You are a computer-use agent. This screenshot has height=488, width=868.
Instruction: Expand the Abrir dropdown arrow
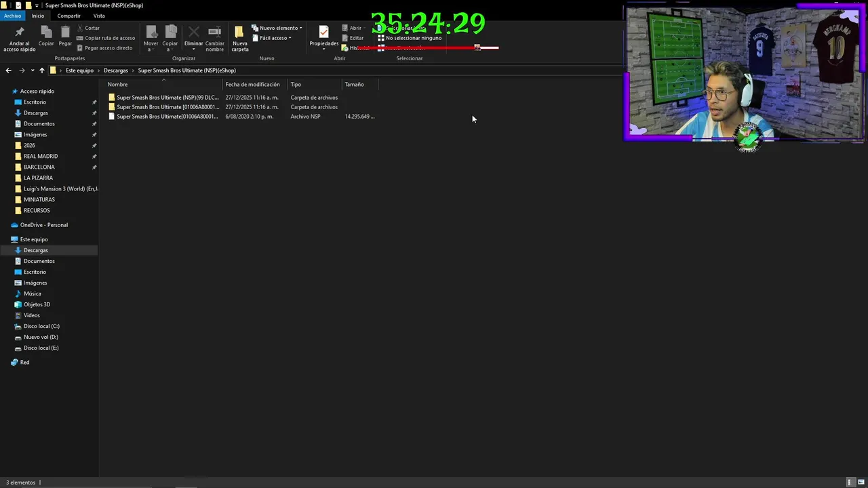click(366, 28)
